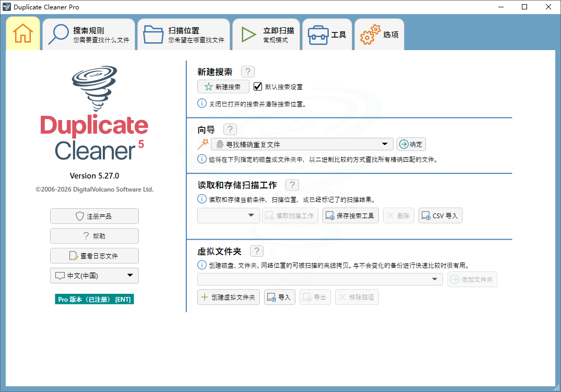Viewport: 561px width, 392px height.
Task: Toggle the 默认搜索设置 checkbox
Action: pyautogui.click(x=258, y=87)
